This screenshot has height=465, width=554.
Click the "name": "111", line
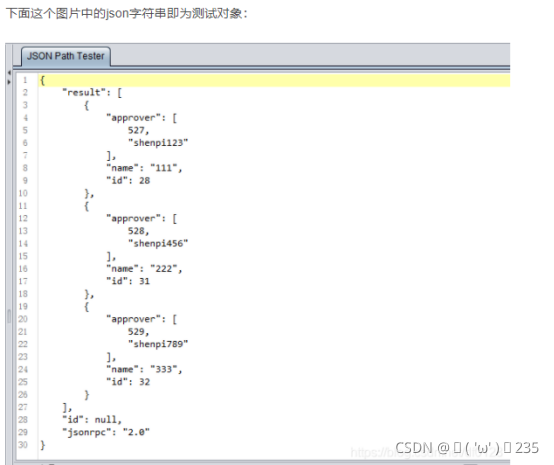coord(144,168)
